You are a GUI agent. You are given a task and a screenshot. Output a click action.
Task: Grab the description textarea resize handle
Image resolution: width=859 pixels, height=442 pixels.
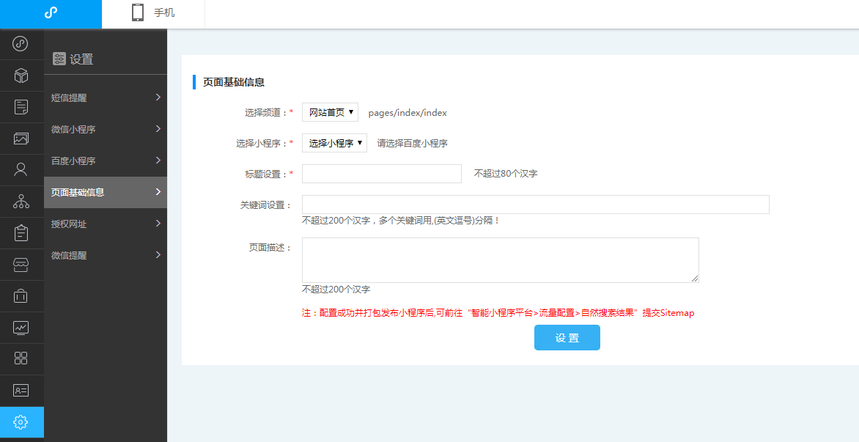tap(695, 279)
